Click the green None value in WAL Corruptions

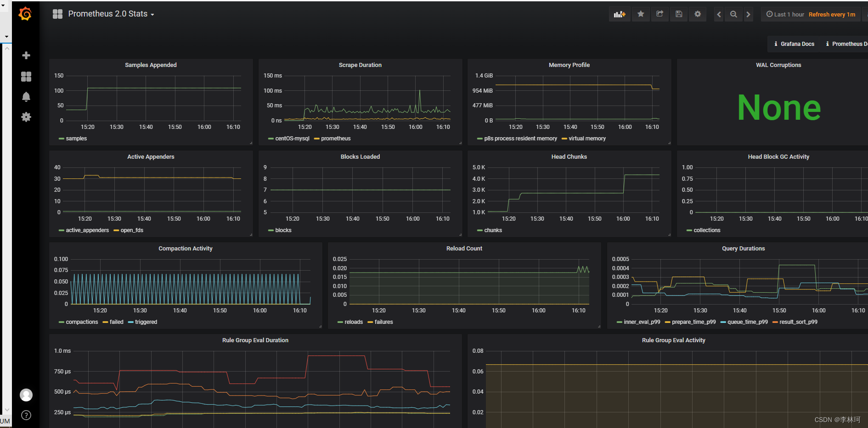pyautogui.click(x=779, y=108)
